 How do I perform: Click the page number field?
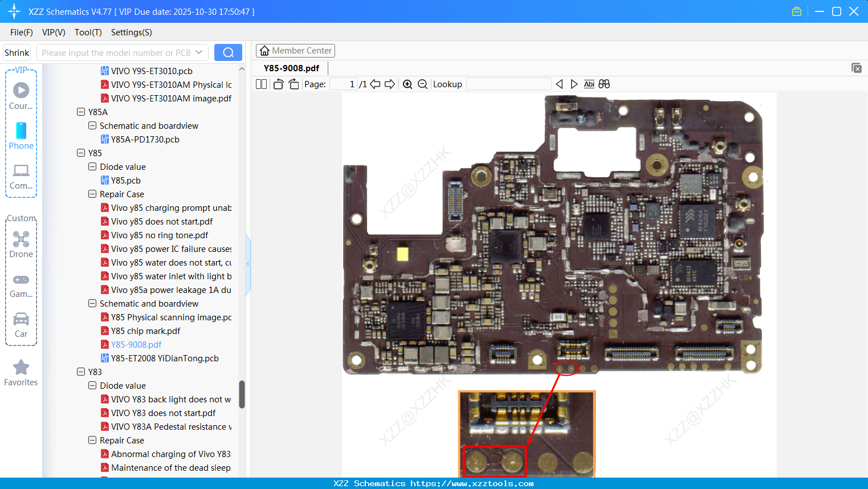tap(344, 84)
